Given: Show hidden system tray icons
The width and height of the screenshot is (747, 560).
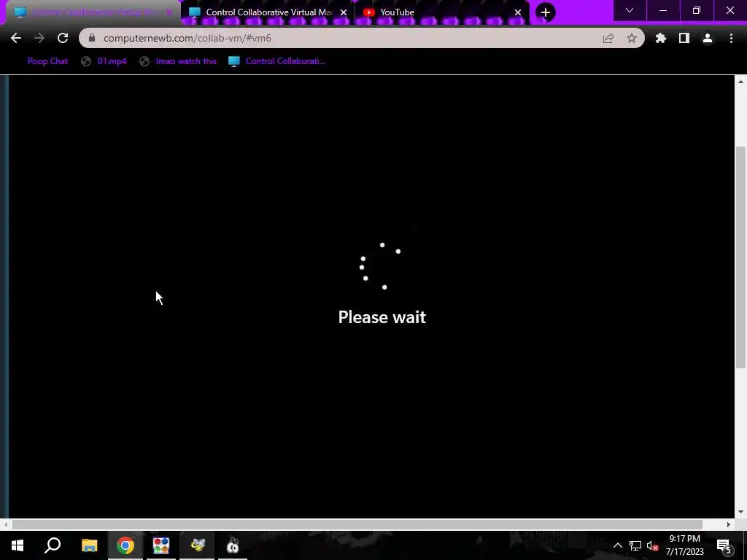Looking at the screenshot, I should (x=617, y=545).
